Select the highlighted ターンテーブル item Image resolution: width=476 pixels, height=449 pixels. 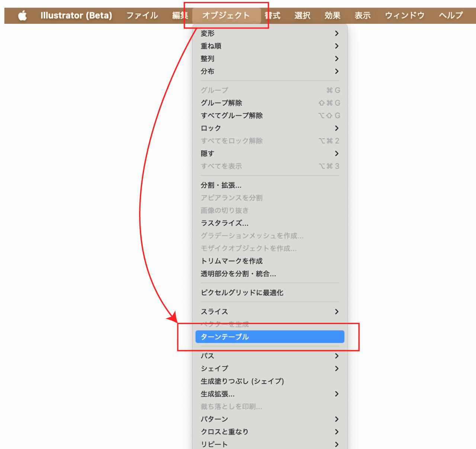pos(270,337)
